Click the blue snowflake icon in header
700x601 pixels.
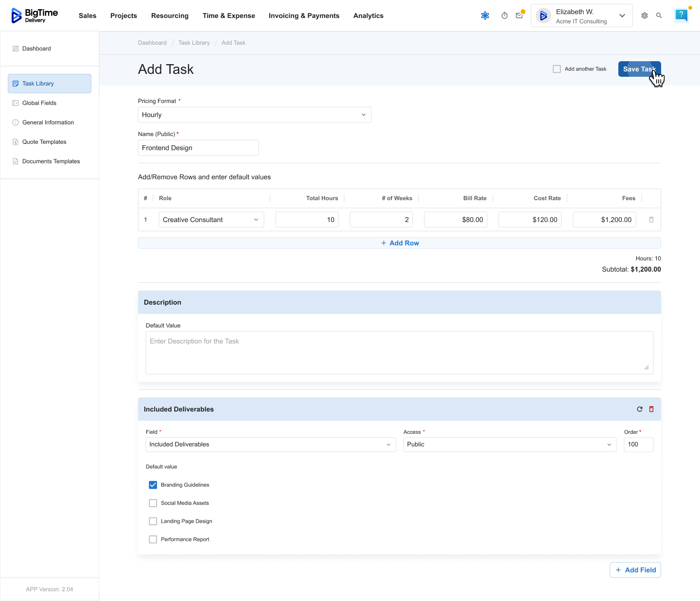point(485,16)
